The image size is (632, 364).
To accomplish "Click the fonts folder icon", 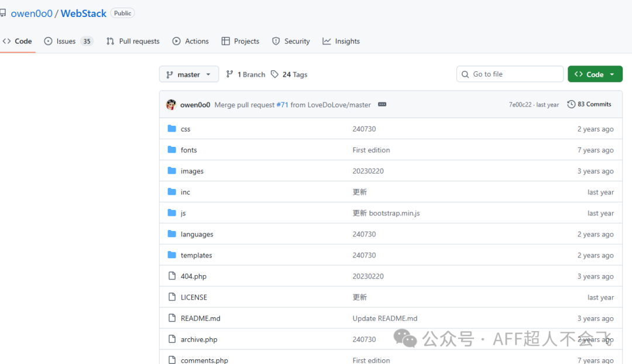I will click(x=171, y=150).
